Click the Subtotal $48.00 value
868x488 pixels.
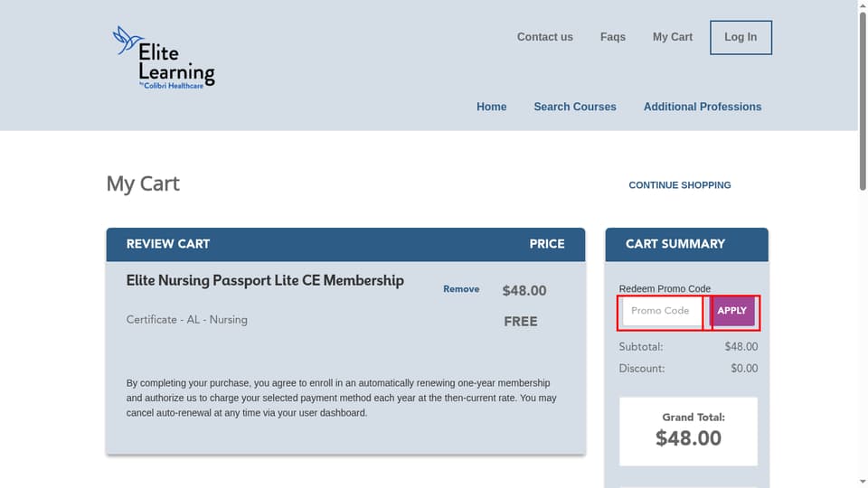click(741, 347)
